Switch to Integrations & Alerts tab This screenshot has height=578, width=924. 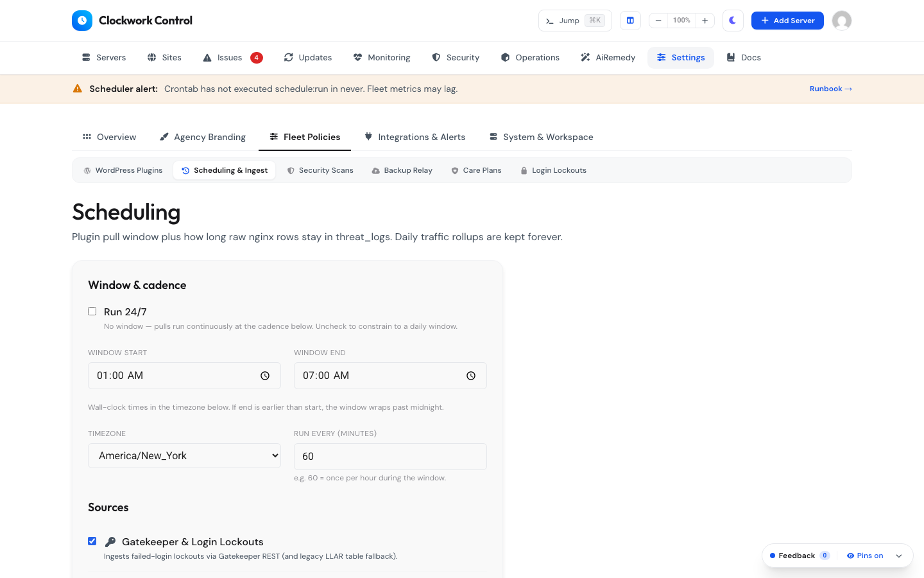[x=415, y=137]
